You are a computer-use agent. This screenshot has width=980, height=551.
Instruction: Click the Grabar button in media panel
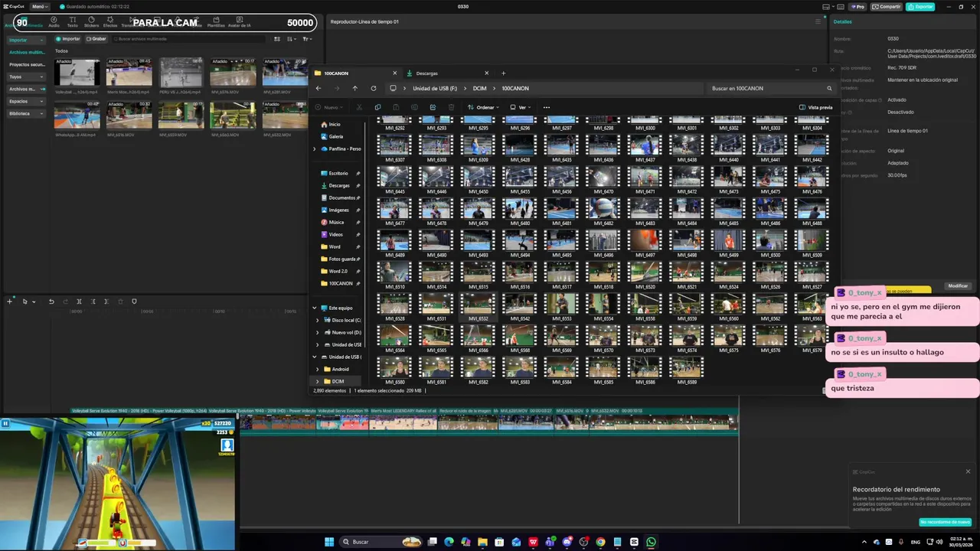[96, 38]
